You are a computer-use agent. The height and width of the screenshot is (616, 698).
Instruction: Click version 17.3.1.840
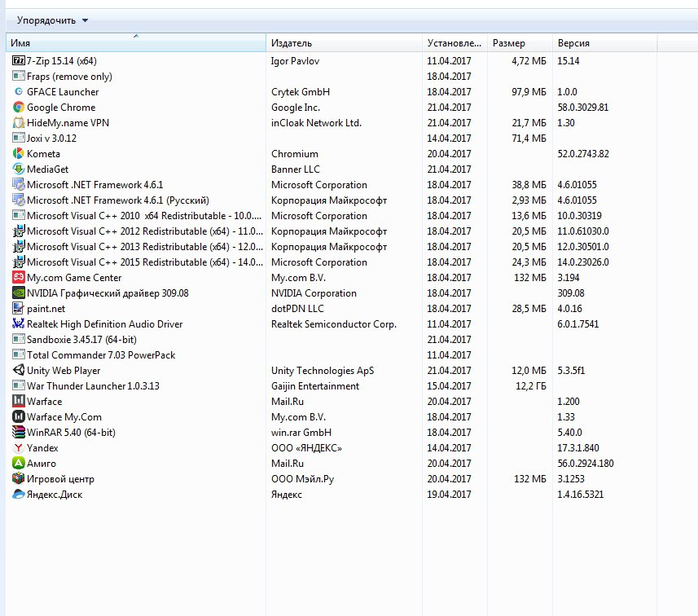click(578, 448)
